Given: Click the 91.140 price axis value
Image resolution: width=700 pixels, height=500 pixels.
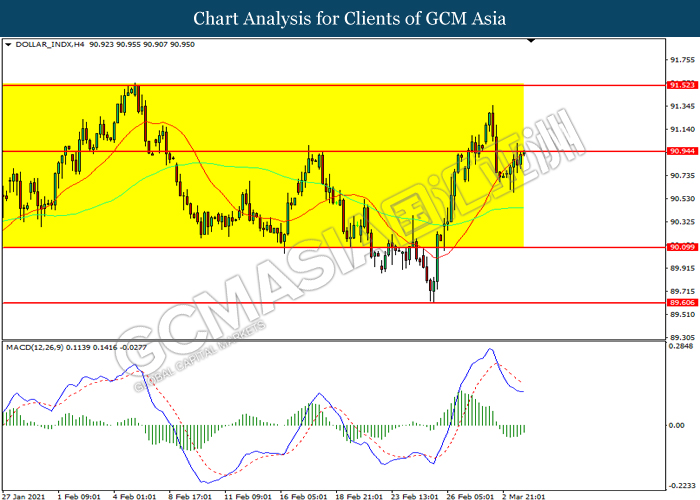Looking at the screenshot, I should coord(683,129).
